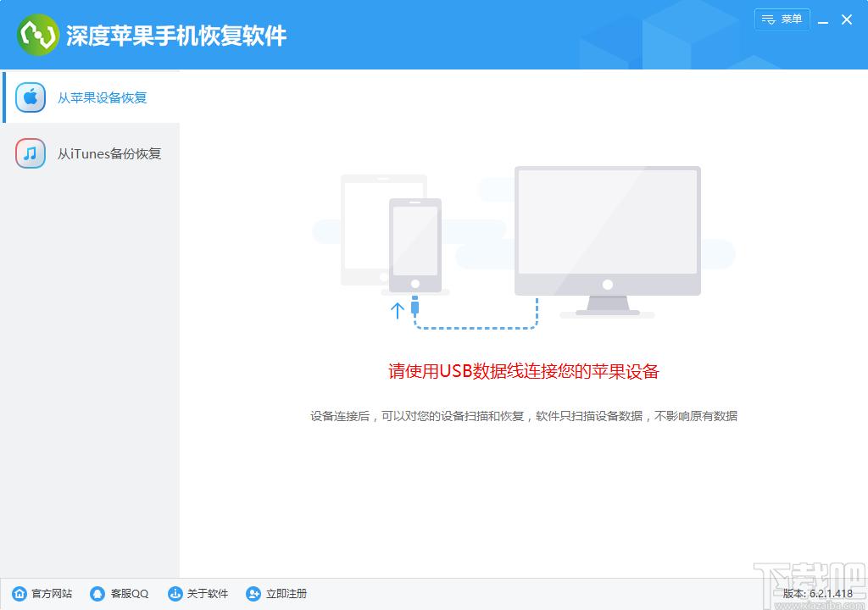Select the Apple device recovery icon
The width and height of the screenshot is (868, 610).
tap(31, 97)
